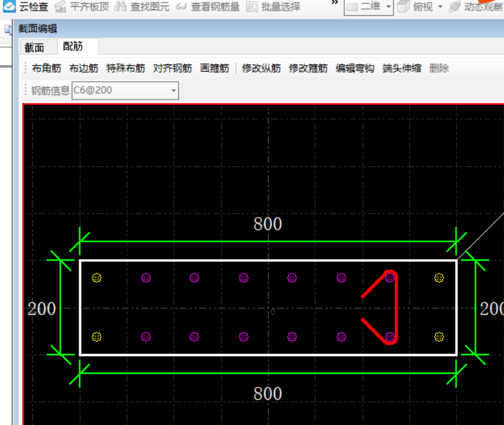Select the bottom-right yellow corner rebar
Viewport: 504px width, 425px height.
coord(439,337)
